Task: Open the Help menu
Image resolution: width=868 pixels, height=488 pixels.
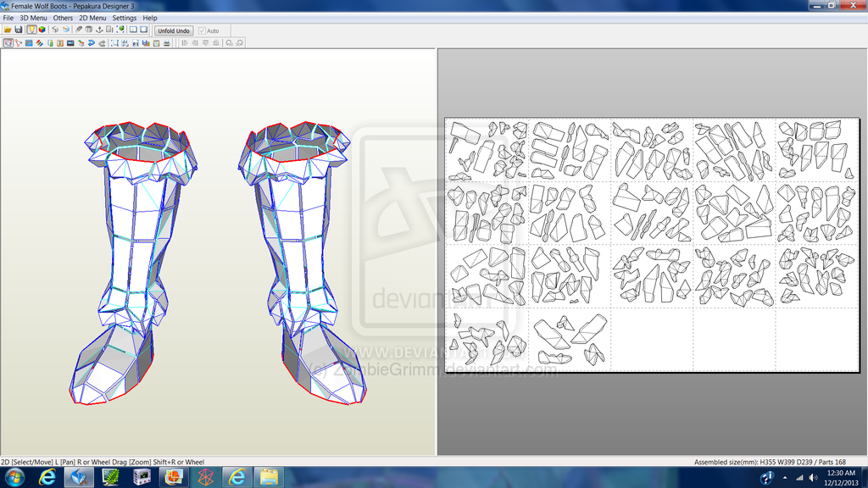Action: coord(150,18)
